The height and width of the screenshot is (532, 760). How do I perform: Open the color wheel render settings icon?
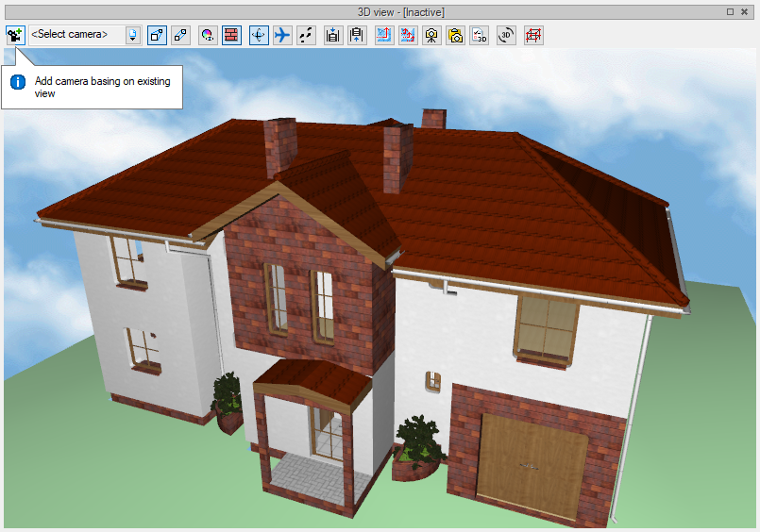point(208,35)
